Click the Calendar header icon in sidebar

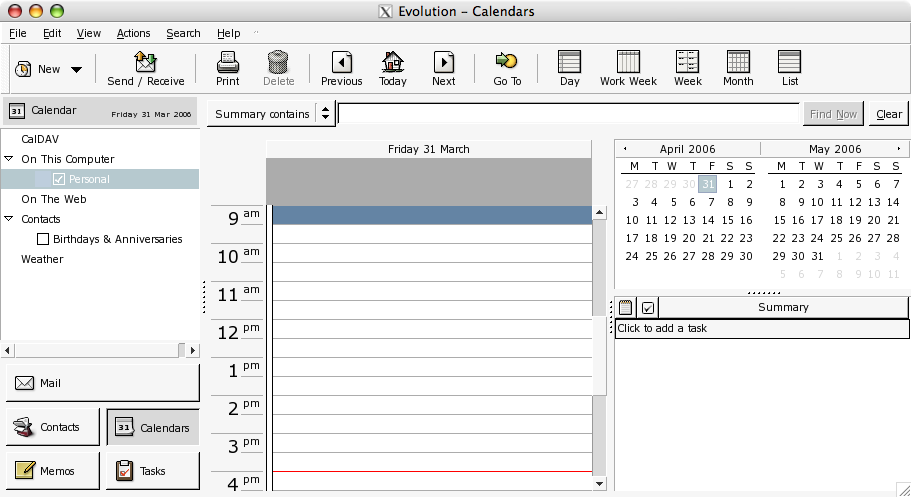(x=17, y=110)
